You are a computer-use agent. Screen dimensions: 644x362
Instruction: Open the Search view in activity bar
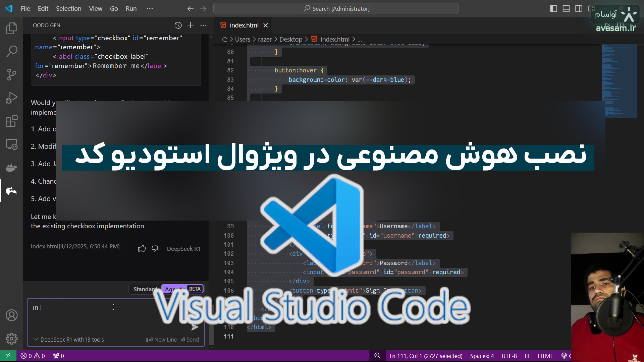[x=11, y=51]
